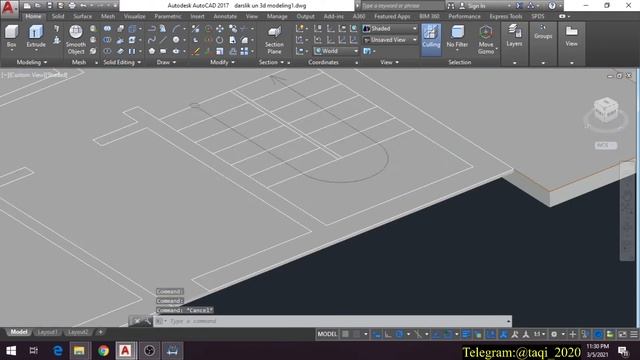
Task: Switch to the Visualize ribbon tab
Action: click(135, 16)
